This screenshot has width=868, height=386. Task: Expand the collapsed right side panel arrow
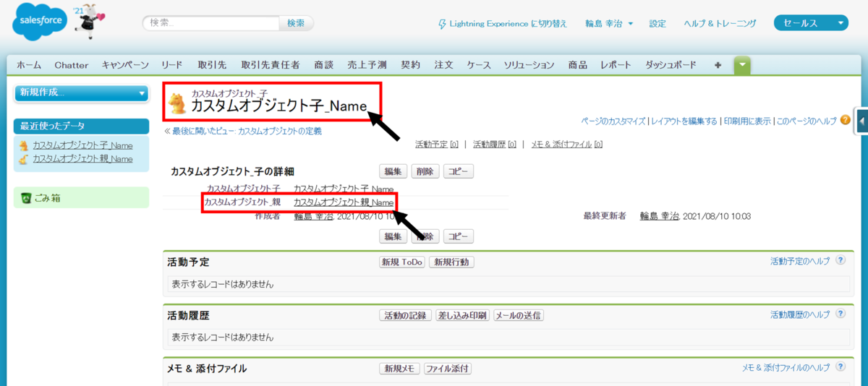pyautogui.click(x=861, y=122)
